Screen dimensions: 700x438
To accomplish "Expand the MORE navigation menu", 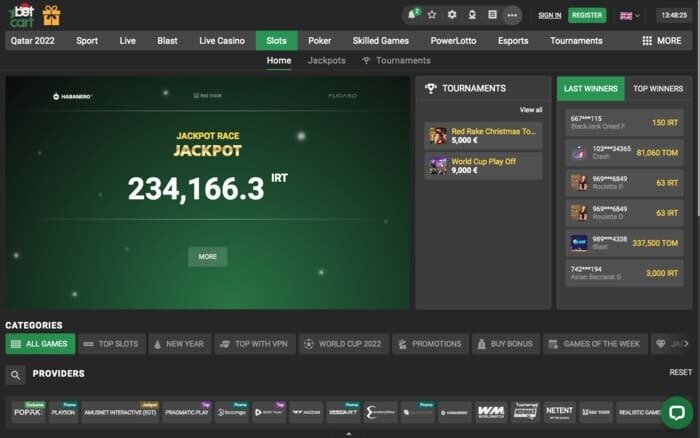I will tap(662, 41).
